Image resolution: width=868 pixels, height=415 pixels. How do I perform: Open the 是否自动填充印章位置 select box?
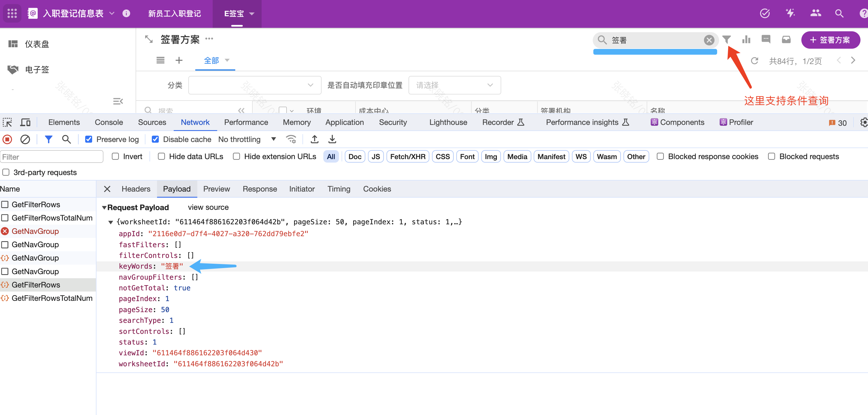(454, 85)
